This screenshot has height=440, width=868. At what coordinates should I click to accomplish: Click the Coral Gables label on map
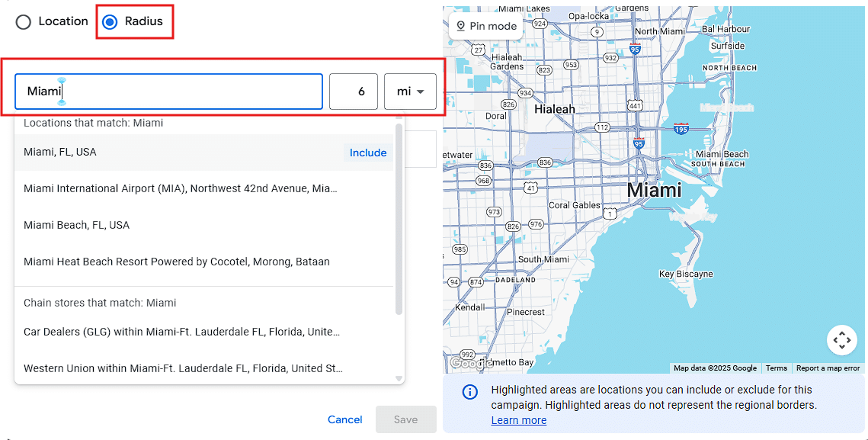pyautogui.click(x=575, y=205)
